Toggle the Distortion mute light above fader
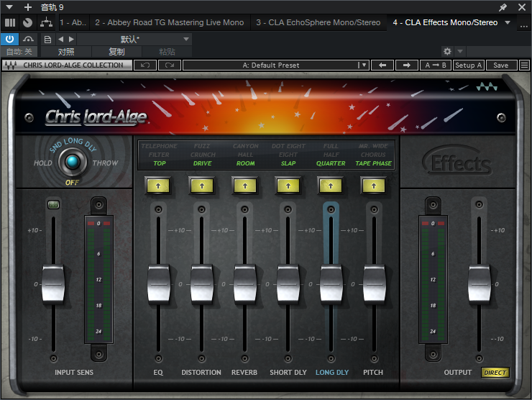Viewport: 532px width, 400px height. click(201, 210)
